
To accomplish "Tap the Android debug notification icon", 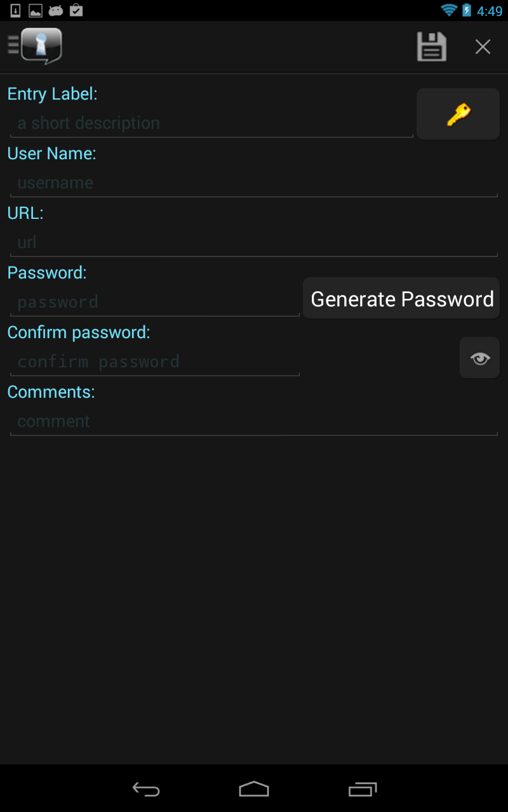I will (56, 10).
